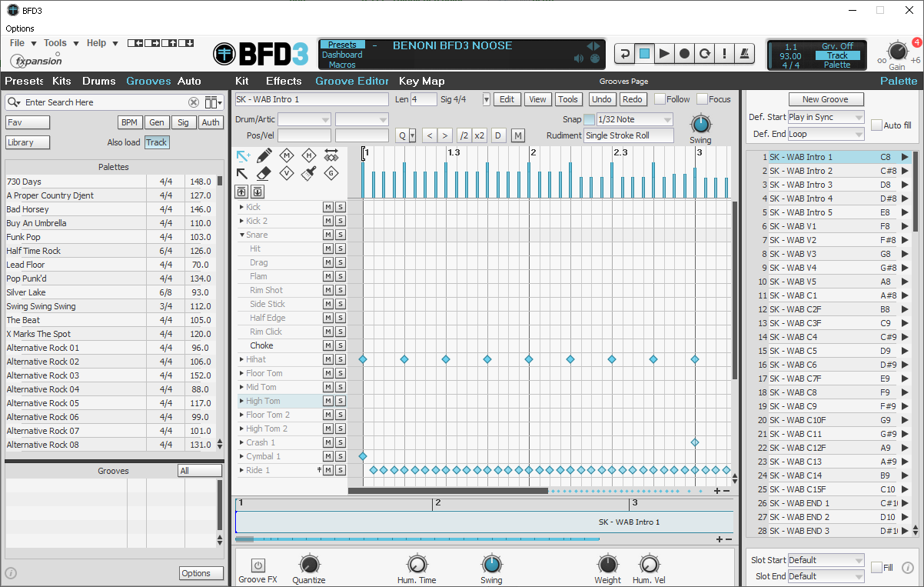Click the expand-all lanes down icon

[258, 192]
